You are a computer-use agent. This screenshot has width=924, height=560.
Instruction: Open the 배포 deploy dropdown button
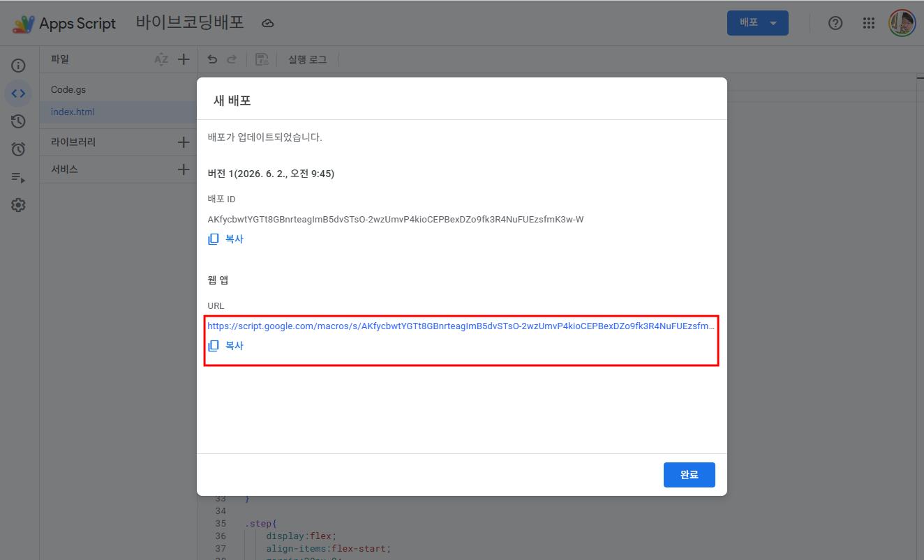coord(758,23)
